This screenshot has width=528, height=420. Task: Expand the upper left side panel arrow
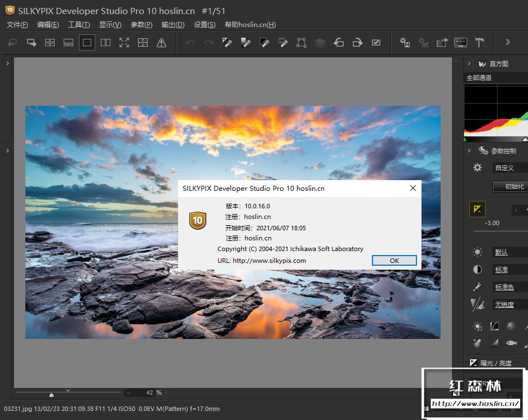(7, 63)
